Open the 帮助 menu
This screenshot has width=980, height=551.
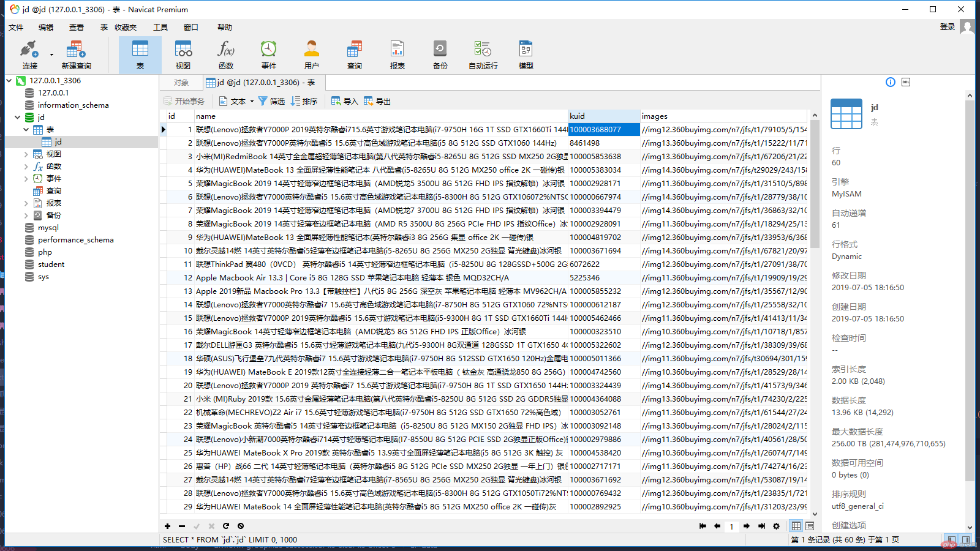coord(225,27)
